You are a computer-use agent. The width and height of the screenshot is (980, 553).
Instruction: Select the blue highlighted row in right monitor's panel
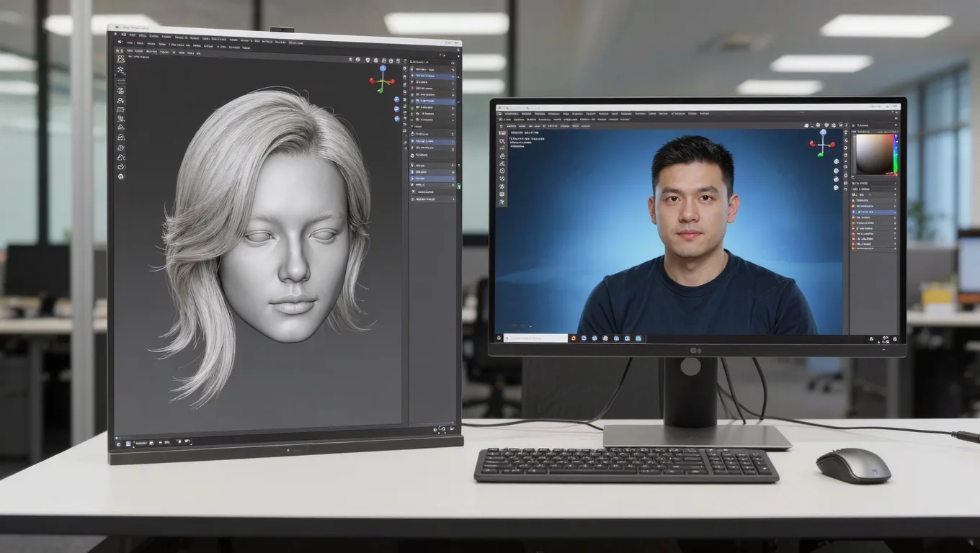pyautogui.click(x=875, y=212)
